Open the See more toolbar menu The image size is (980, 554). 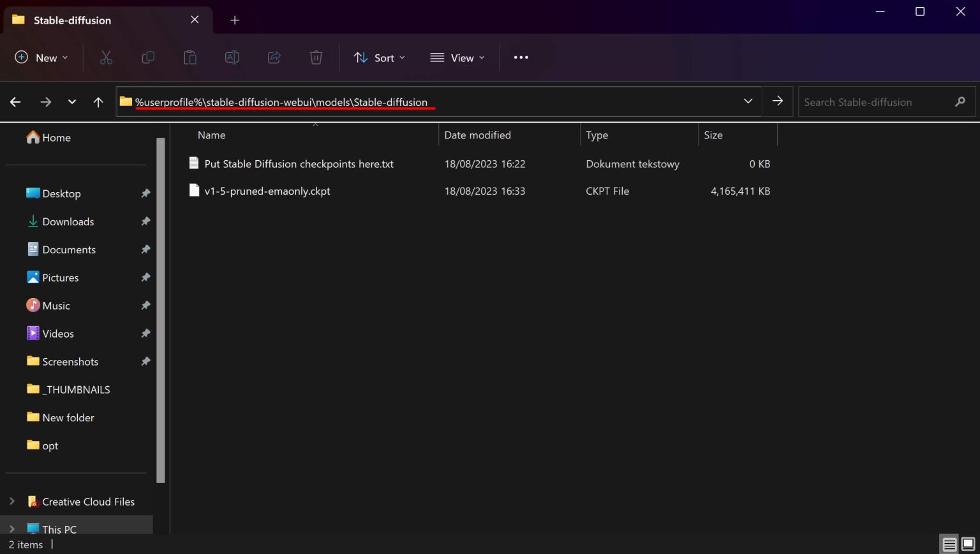[521, 57]
